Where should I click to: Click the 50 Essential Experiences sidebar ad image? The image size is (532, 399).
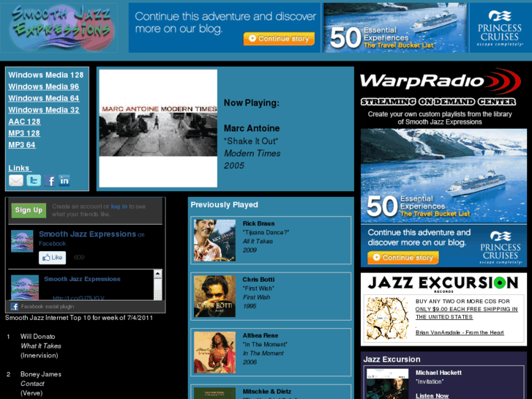[x=443, y=176]
